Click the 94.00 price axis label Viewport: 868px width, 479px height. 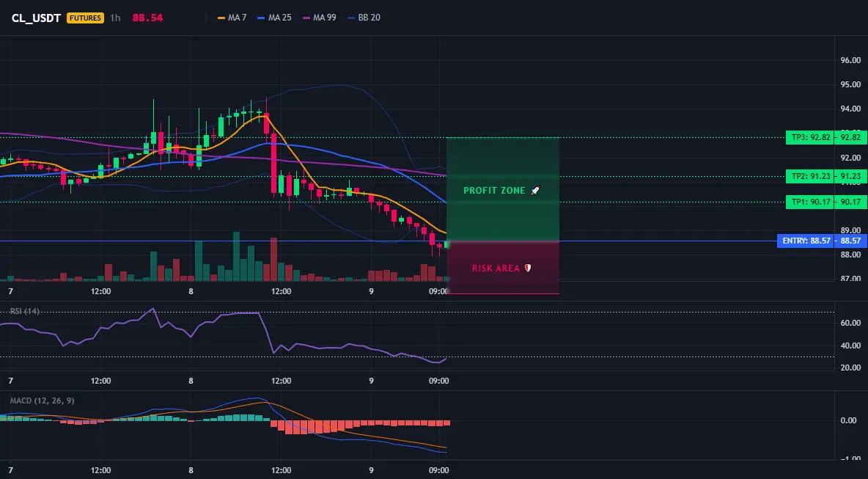tap(851, 109)
